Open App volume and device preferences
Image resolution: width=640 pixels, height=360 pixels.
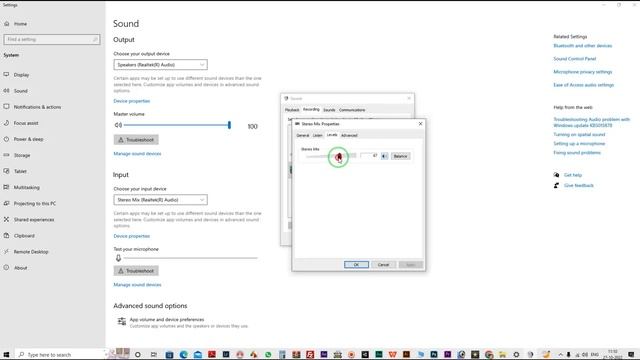click(167, 320)
